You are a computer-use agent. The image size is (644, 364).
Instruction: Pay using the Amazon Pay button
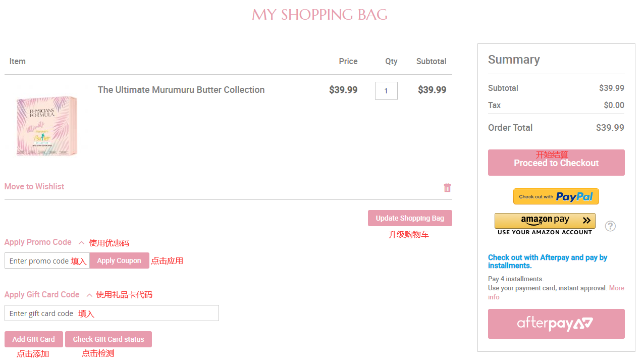click(545, 221)
